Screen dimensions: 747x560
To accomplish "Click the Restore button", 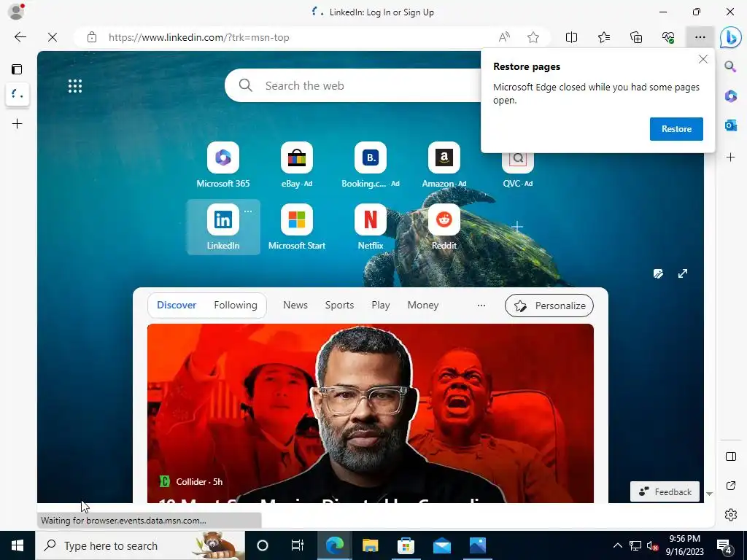I will tap(676, 129).
